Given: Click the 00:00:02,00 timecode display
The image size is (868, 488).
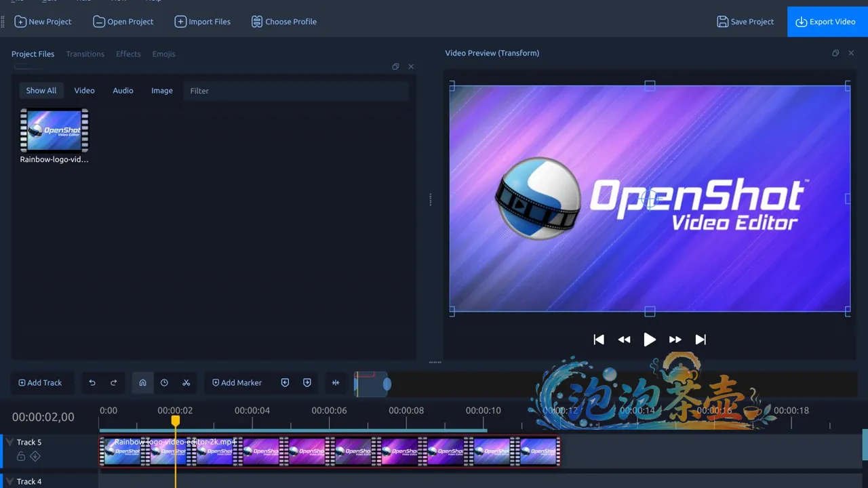Looking at the screenshot, I should pyautogui.click(x=43, y=417).
